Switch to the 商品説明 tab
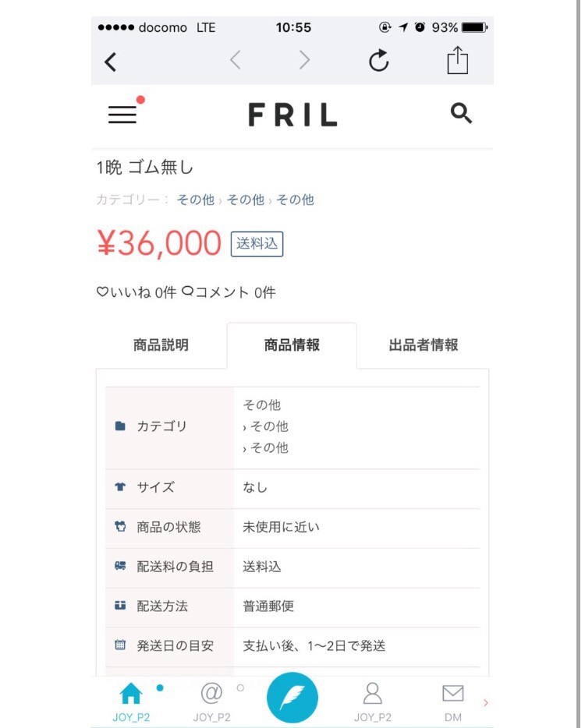The height and width of the screenshot is (728, 585). pyautogui.click(x=161, y=345)
